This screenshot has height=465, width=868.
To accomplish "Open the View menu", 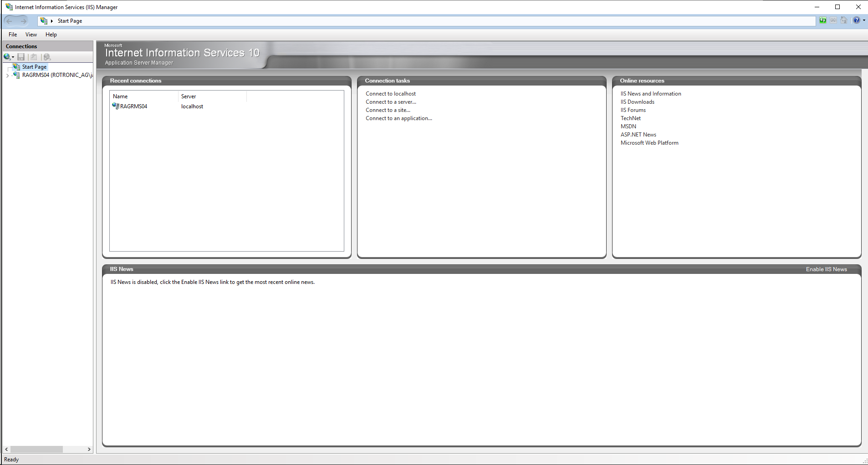I will pyautogui.click(x=31, y=35).
